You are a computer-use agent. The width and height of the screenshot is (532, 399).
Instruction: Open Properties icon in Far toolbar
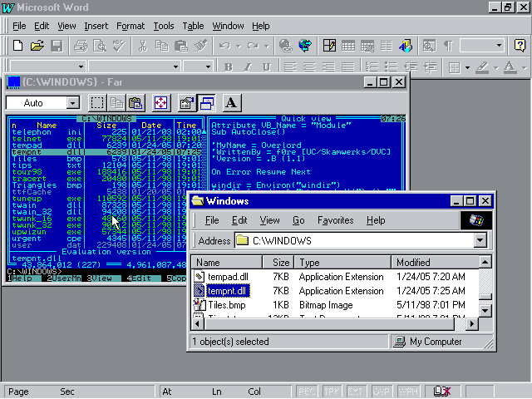pyautogui.click(x=186, y=103)
